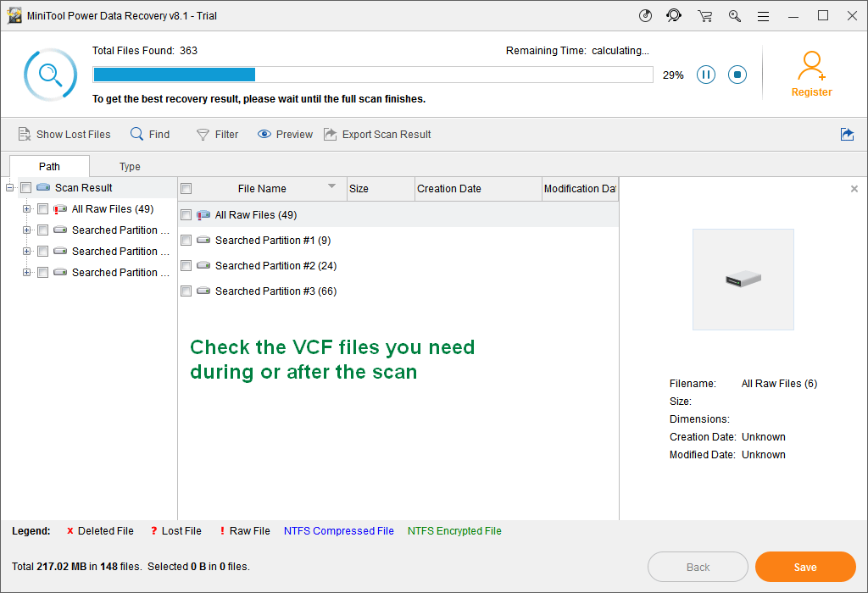The height and width of the screenshot is (593, 868).
Task: Click the Lost File legend entry
Action: tap(176, 531)
